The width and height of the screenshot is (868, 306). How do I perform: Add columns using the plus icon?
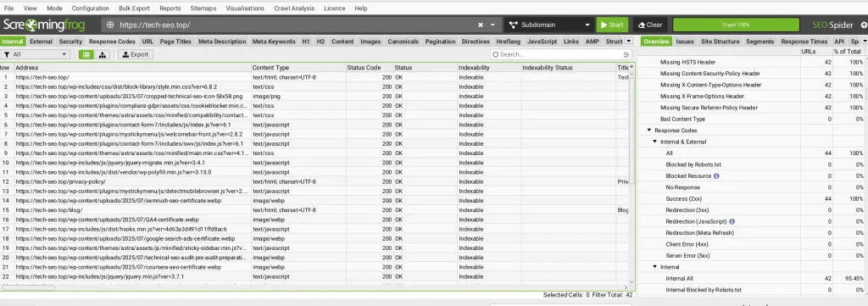pyautogui.click(x=632, y=67)
